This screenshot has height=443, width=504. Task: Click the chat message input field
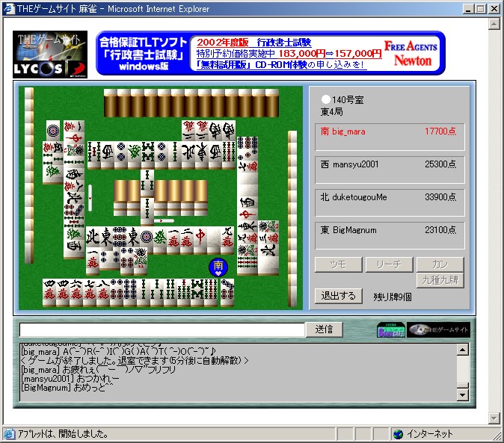(x=162, y=329)
